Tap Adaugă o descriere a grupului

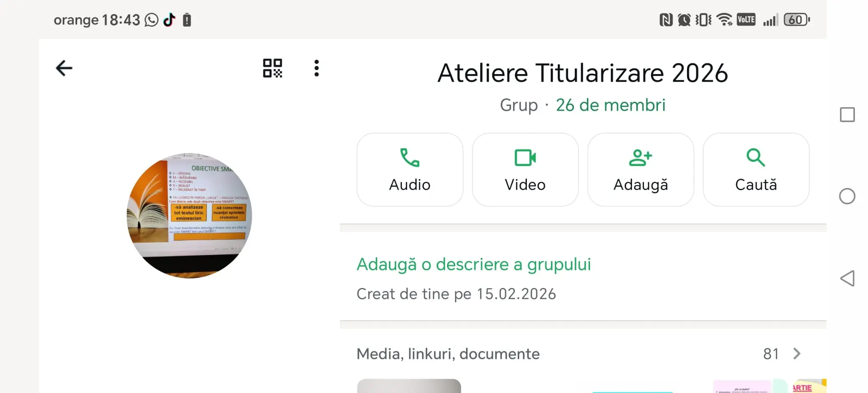coord(473,264)
